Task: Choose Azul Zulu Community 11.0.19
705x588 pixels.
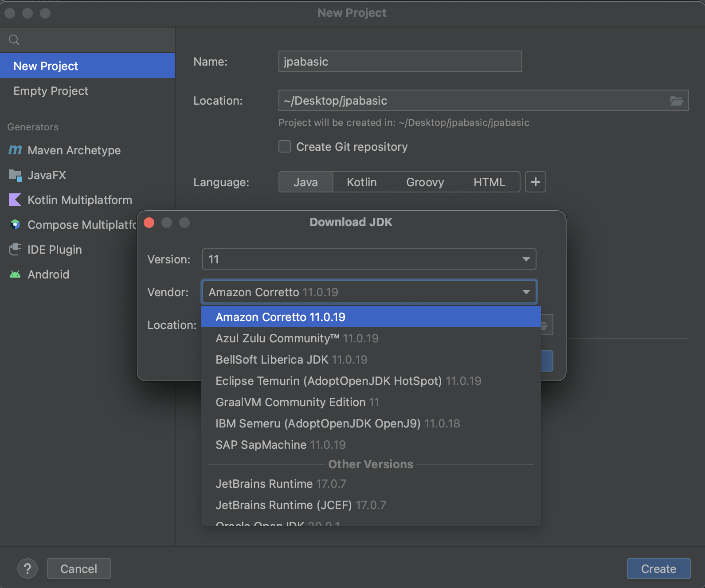Action: click(x=371, y=338)
